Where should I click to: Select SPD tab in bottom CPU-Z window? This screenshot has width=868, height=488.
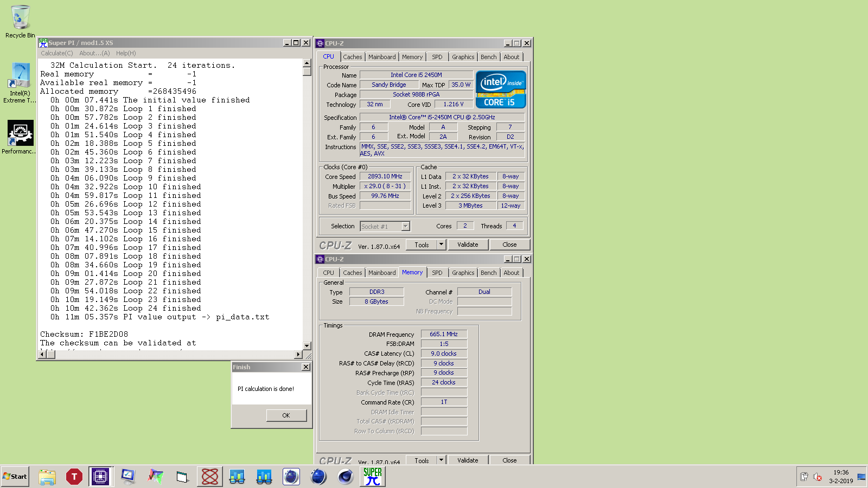pyautogui.click(x=437, y=273)
